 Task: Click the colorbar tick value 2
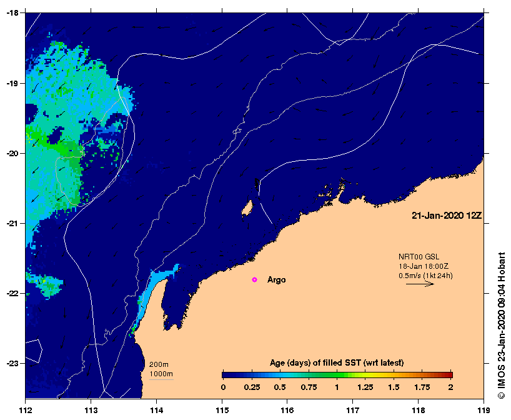[450, 387]
